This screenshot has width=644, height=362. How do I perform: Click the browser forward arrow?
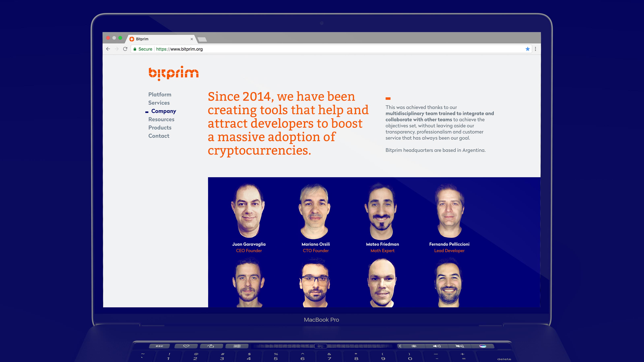pos(117,49)
